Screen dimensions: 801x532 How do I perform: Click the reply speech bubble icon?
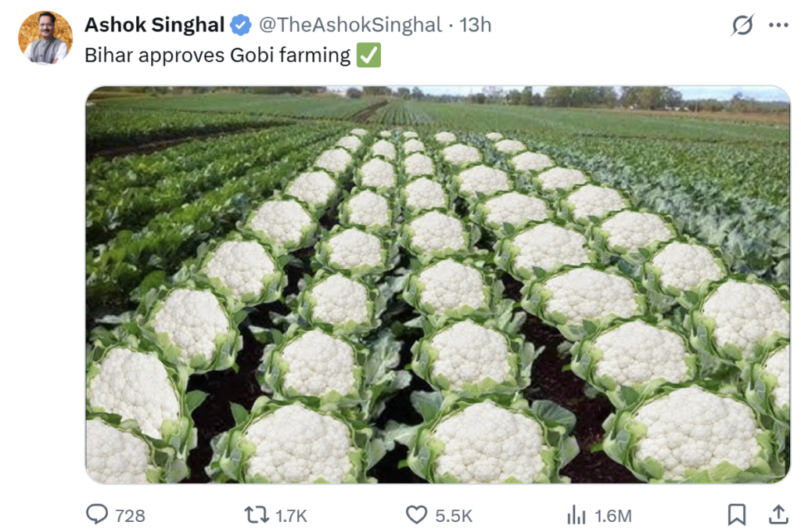tap(96, 515)
